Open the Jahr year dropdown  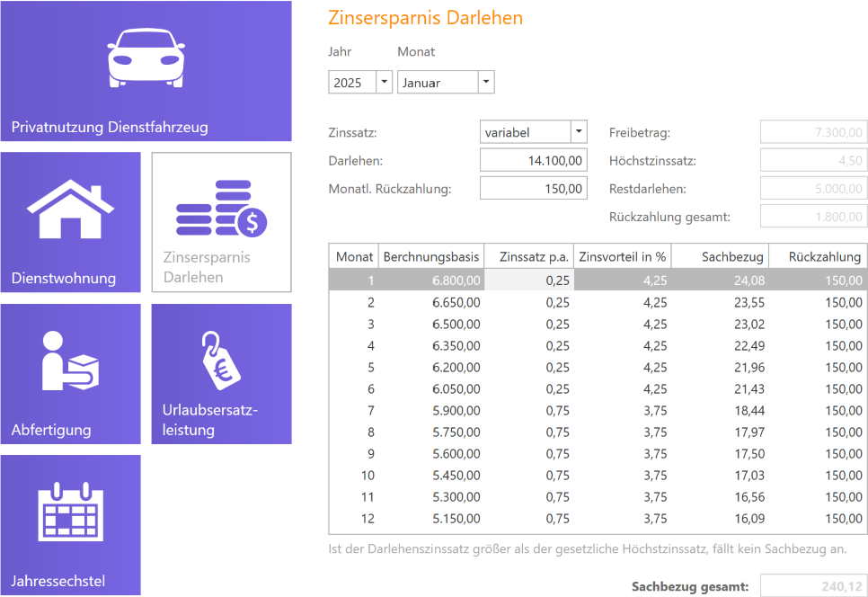[384, 81]
